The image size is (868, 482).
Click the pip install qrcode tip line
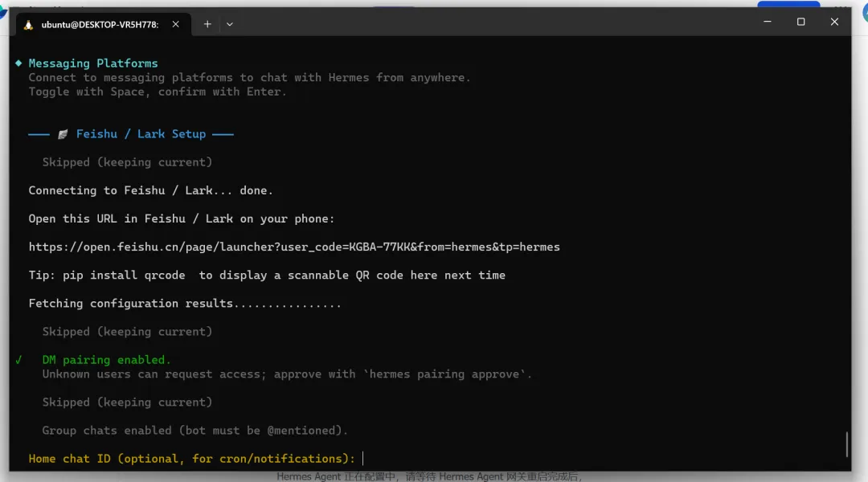[267, 275]
